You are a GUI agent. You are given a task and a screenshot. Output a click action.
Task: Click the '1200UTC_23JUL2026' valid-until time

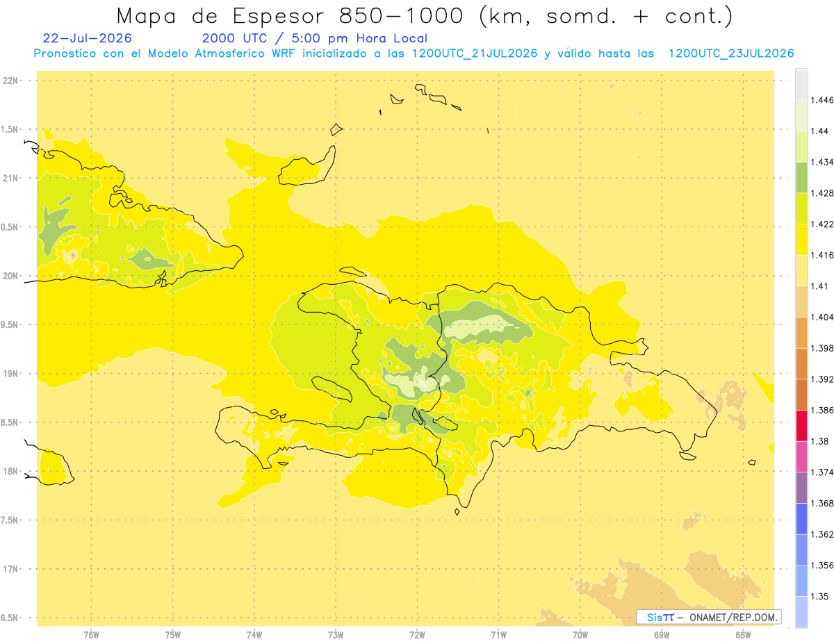pyautogui.click(x=730, y=53)
